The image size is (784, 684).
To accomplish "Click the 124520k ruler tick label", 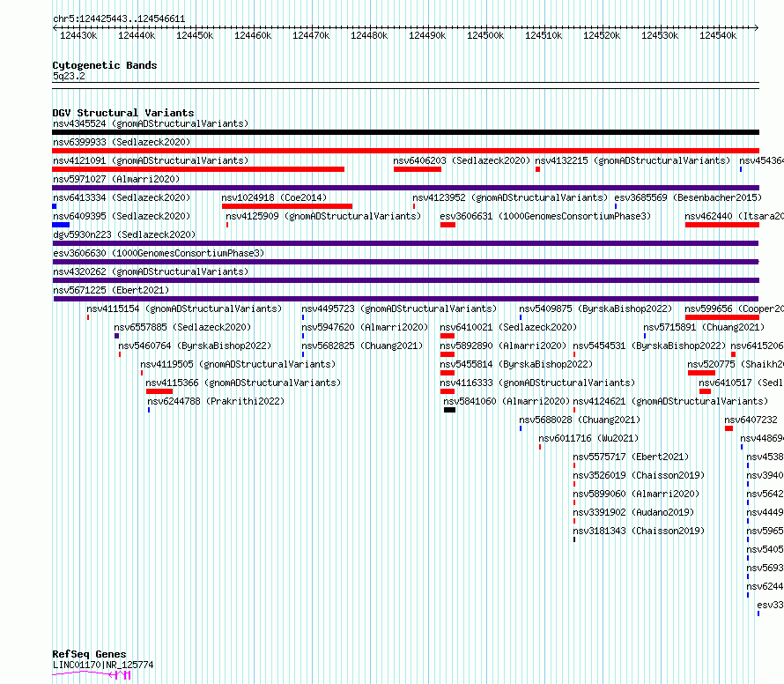I will pyautogui.click(x=602, y=35).
